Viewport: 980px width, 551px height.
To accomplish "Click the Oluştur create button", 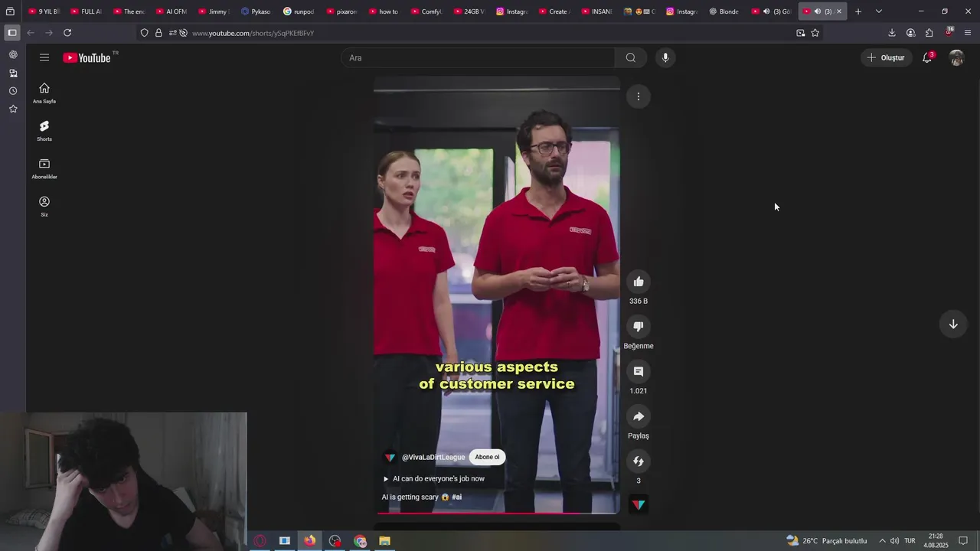I will coord(886,57).
